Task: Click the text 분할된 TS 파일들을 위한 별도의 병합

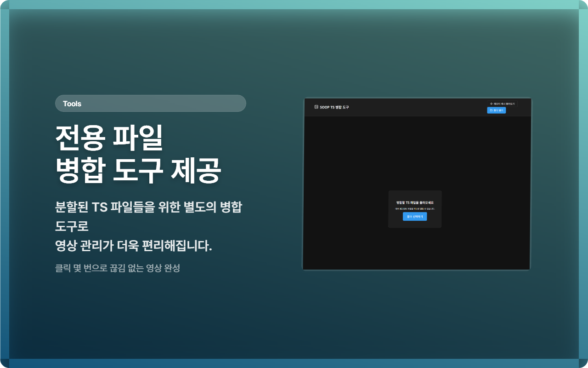Action: pos(148,207)
